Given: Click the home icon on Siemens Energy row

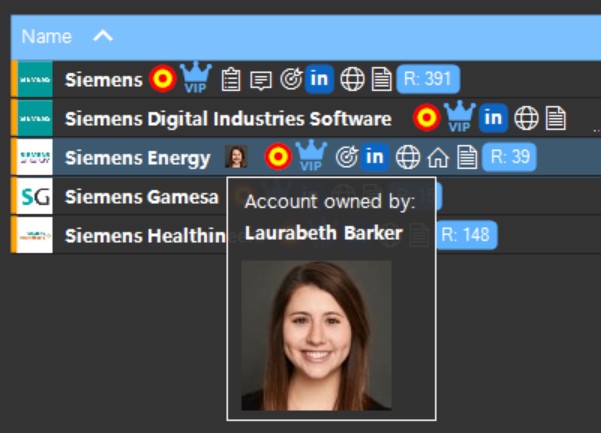Looking at the screenshot, I should click(x=438, y=157).
